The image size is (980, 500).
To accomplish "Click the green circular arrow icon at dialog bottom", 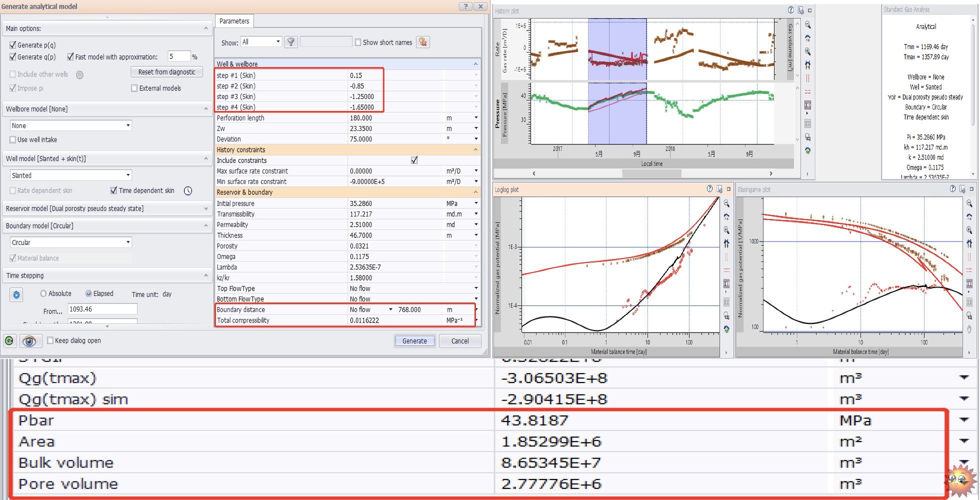I will [x=9, y=341].
